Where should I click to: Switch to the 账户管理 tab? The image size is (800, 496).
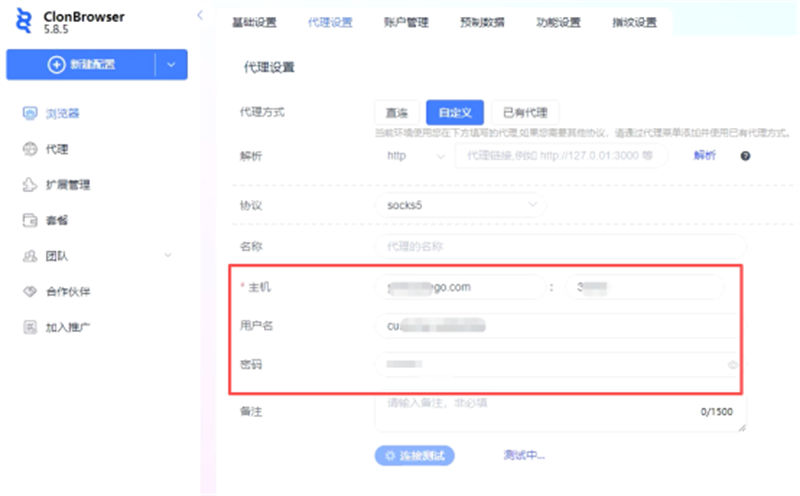(406, 22)
